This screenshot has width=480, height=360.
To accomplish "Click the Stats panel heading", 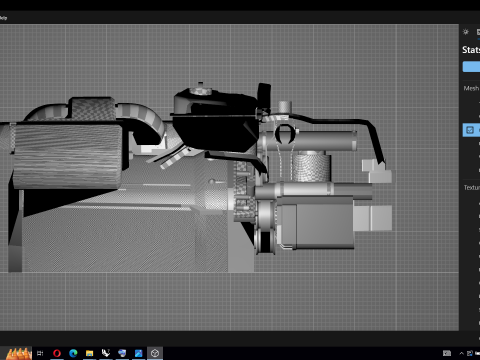I will [471, 50].
